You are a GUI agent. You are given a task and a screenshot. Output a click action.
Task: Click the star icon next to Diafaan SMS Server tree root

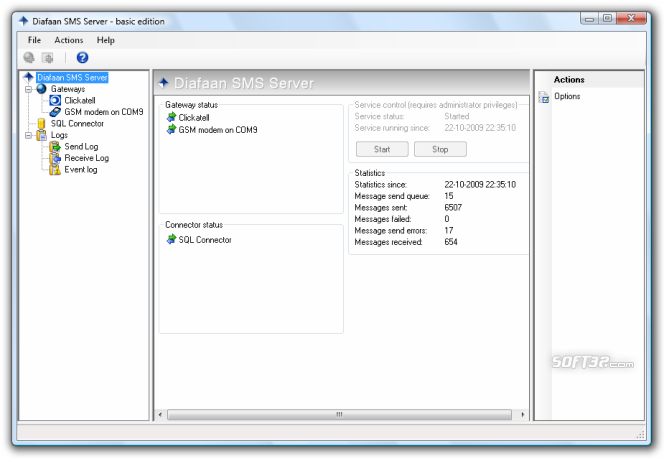(x=28, y=77)
